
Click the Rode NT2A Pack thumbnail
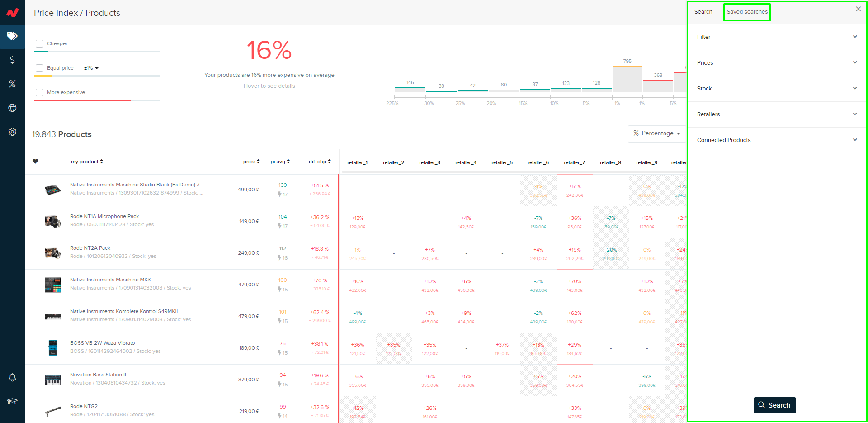53,253
